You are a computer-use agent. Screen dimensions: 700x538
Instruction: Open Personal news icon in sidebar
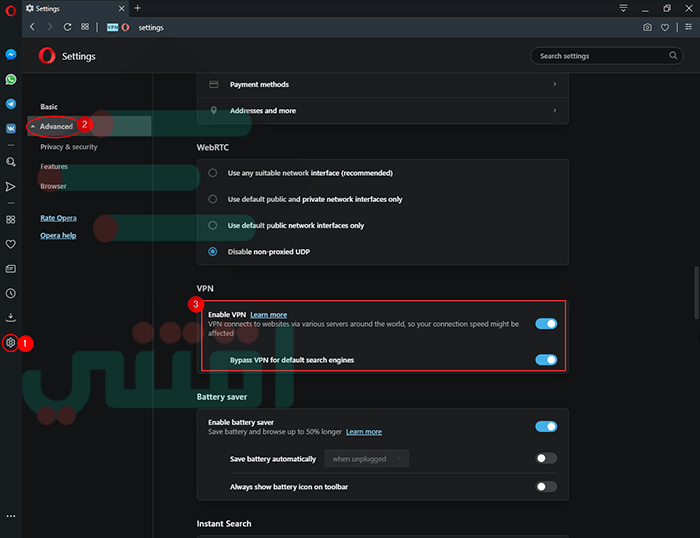click(11, 269)
